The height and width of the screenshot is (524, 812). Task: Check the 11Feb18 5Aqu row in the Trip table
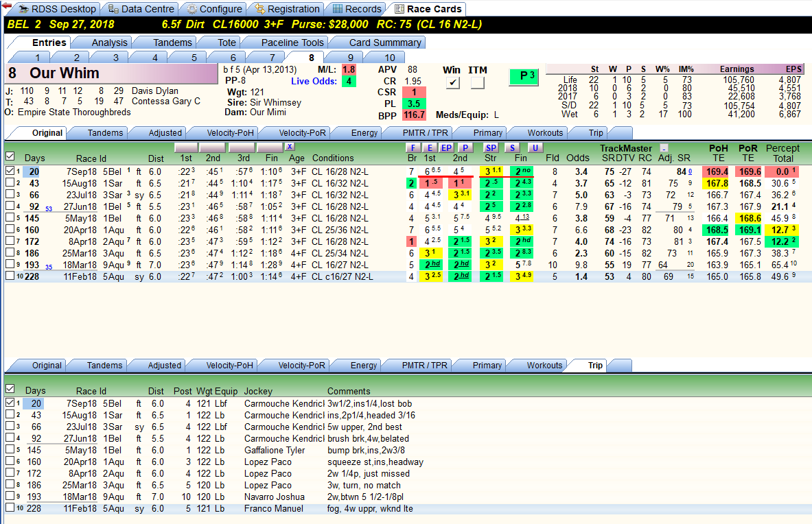pyautogui.click(x=10, y=508)
